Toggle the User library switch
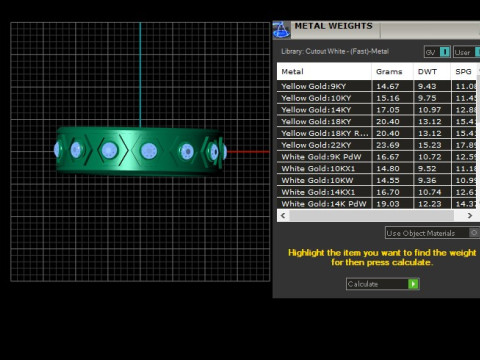Screen dimensions: 480x360 click(467, 52)
